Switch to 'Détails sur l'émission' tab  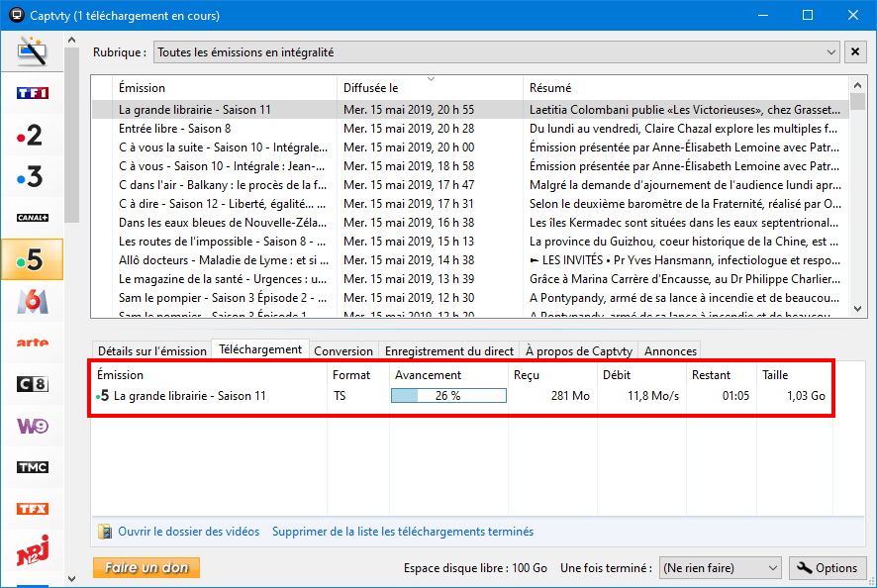152,350
